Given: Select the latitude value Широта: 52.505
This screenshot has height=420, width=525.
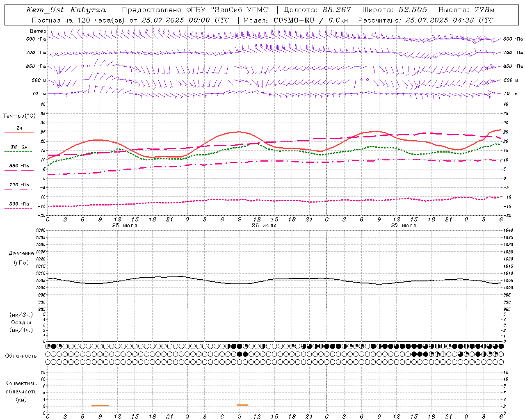Looking at the screenshot, I should [x=395, y=10].
